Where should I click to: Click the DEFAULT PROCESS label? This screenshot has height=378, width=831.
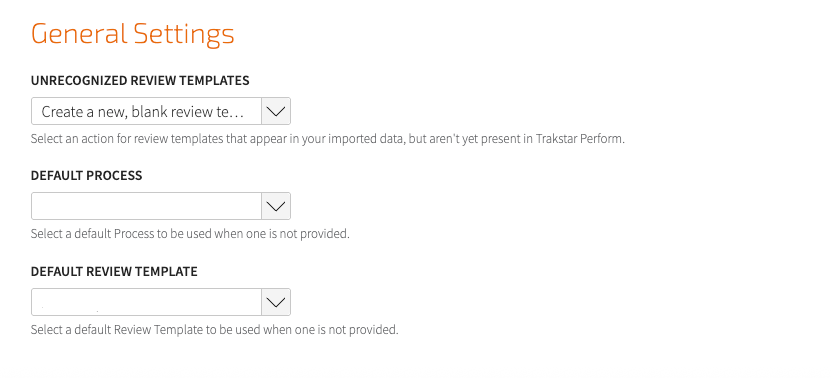pos(86,176)
